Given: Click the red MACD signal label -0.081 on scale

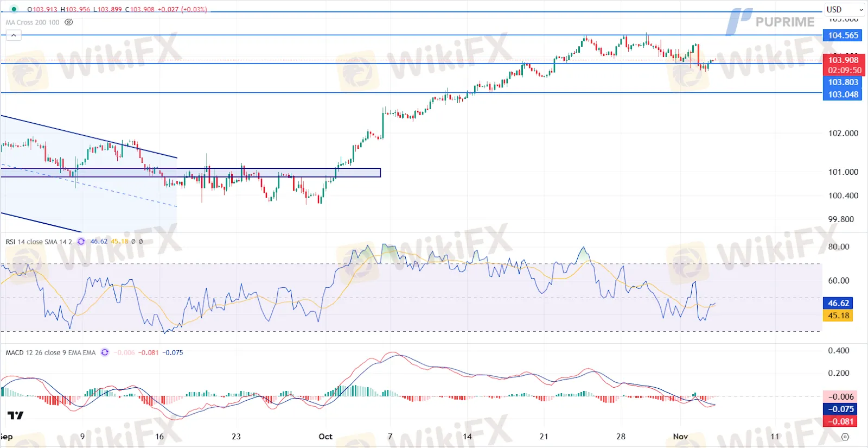Looking at the screenshot, I should [x=840, y=421].
